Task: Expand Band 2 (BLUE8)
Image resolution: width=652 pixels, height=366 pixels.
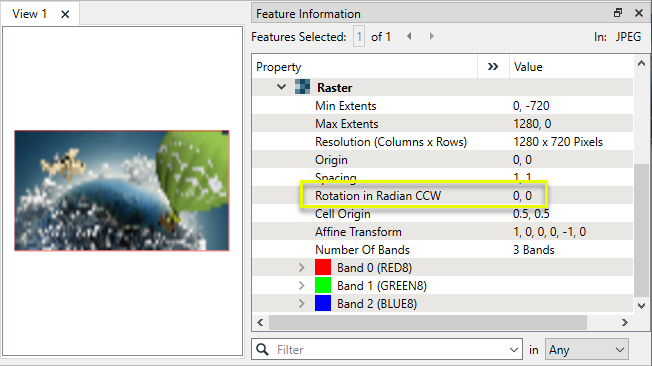Action: point(302,304)
